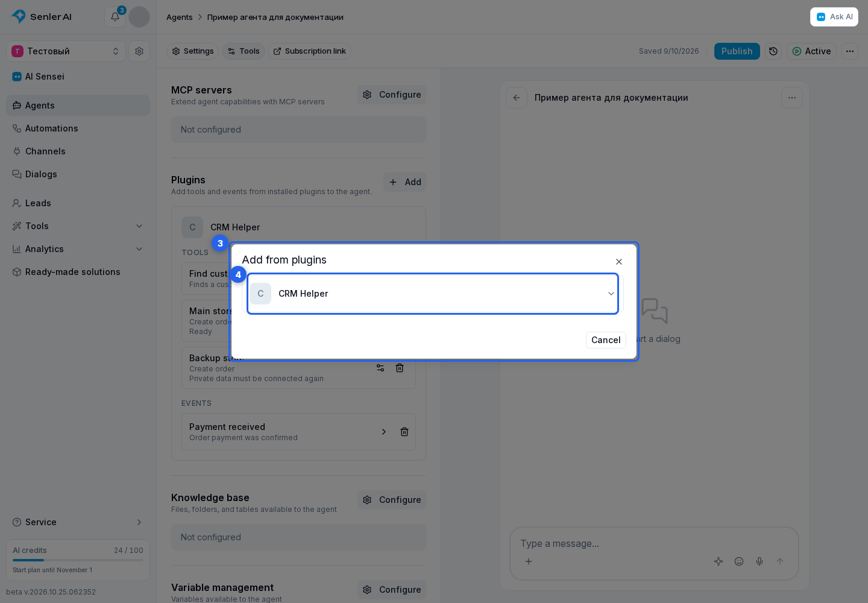Delete the Payment received event

pyautogui.click(x=404, y=432)
